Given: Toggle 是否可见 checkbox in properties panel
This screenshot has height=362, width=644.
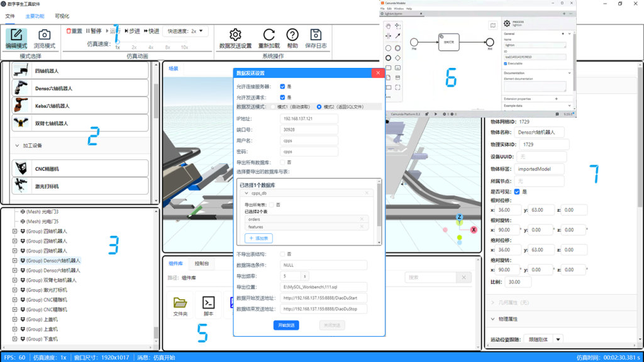Looking at the screenshot, I should 517,191.
